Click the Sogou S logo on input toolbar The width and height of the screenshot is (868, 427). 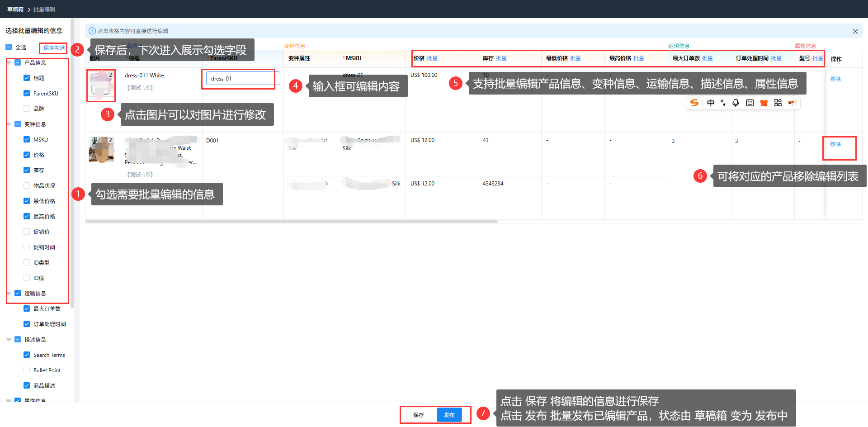694,103
